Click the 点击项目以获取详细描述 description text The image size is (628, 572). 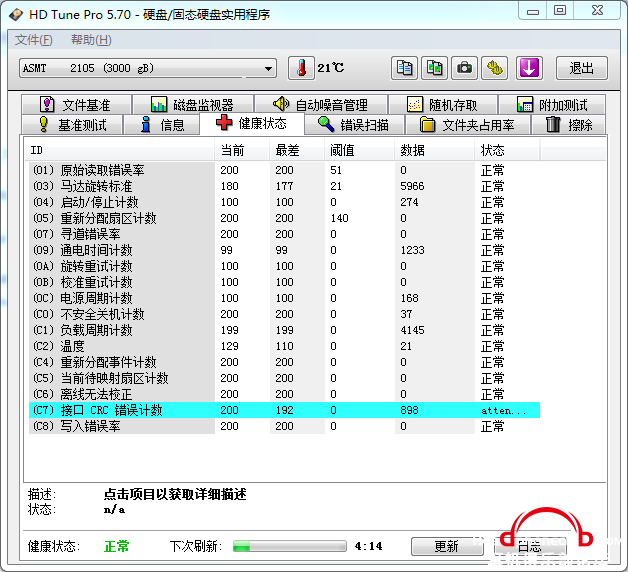(x=175, y=494)
